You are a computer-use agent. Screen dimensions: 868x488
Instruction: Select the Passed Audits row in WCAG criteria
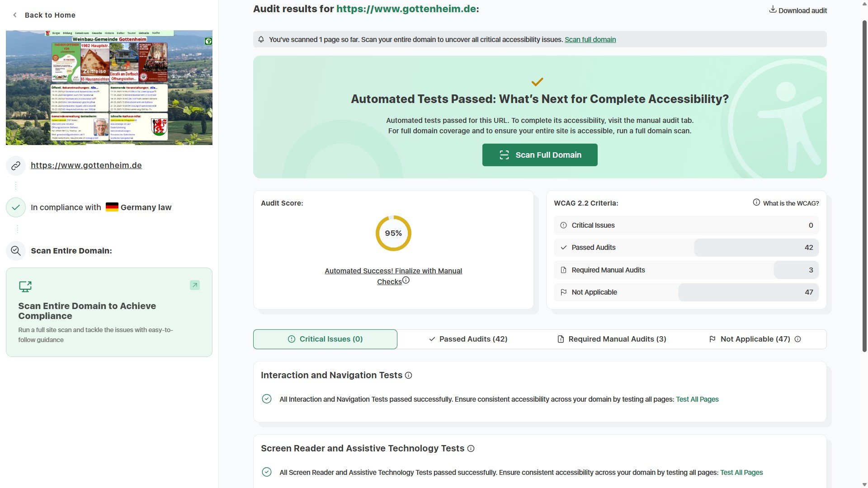(x=686, y=248)
